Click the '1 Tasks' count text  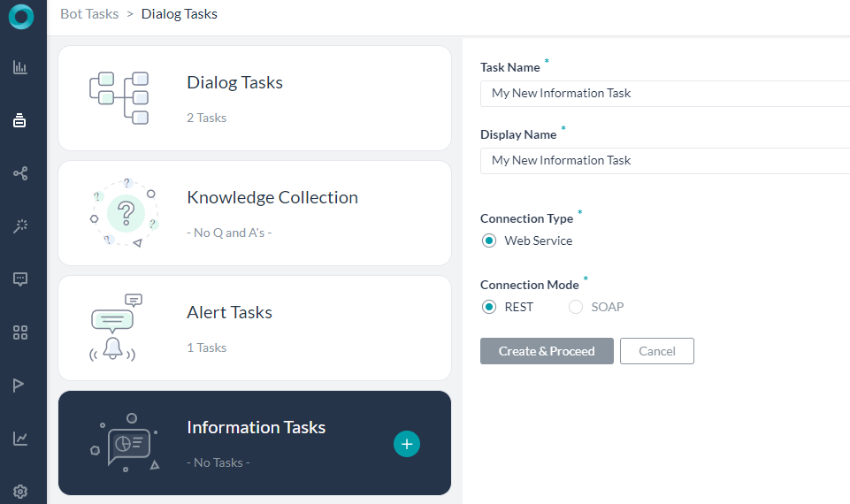(207, 347)
